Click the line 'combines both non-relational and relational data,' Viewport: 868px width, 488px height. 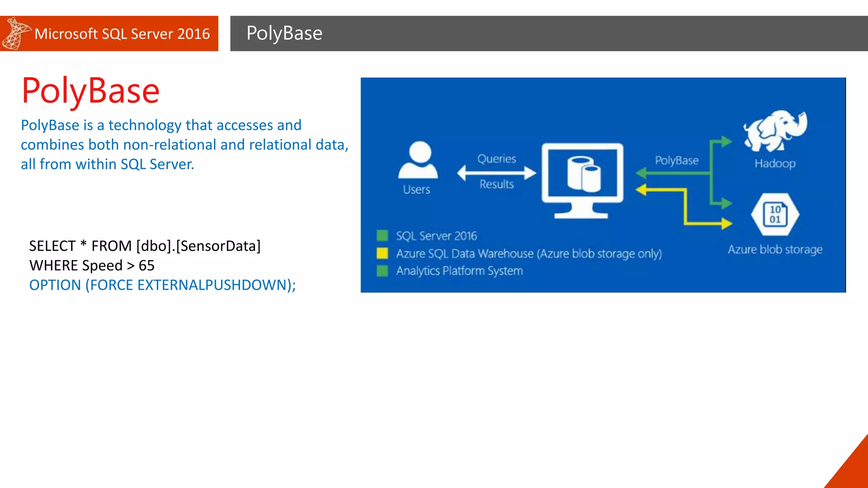[185, 144]
